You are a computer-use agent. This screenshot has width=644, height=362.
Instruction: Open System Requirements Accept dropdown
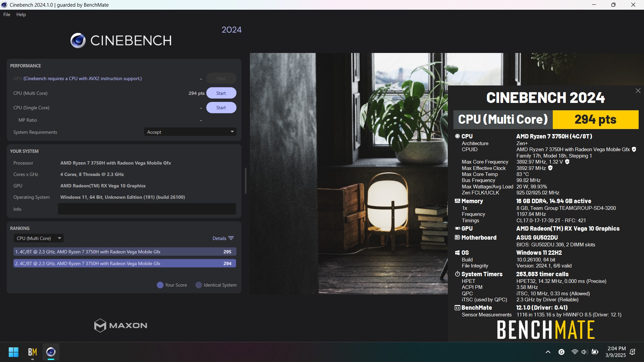[x=190, y=132]
